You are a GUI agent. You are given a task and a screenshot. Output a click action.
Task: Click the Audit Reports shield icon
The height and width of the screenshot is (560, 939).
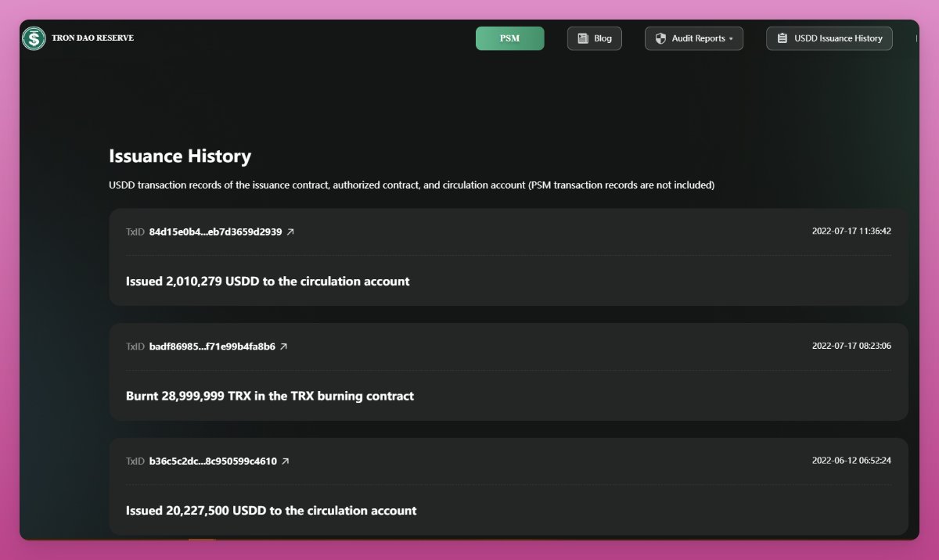click(x=660, y=38)
